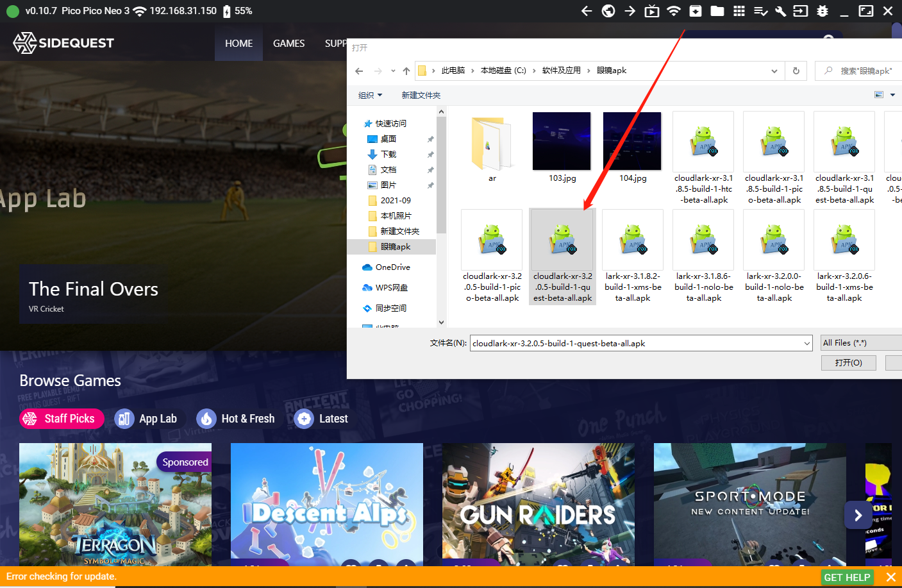Open the Descent Alps game thumbnail

pos(327,505)
